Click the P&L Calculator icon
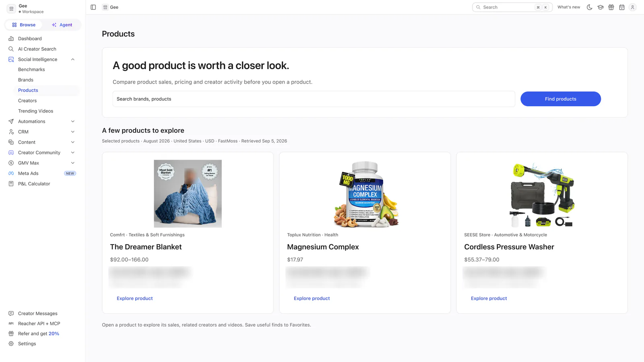The width and height of the screenshot is (644, 362). pos(11,184)
